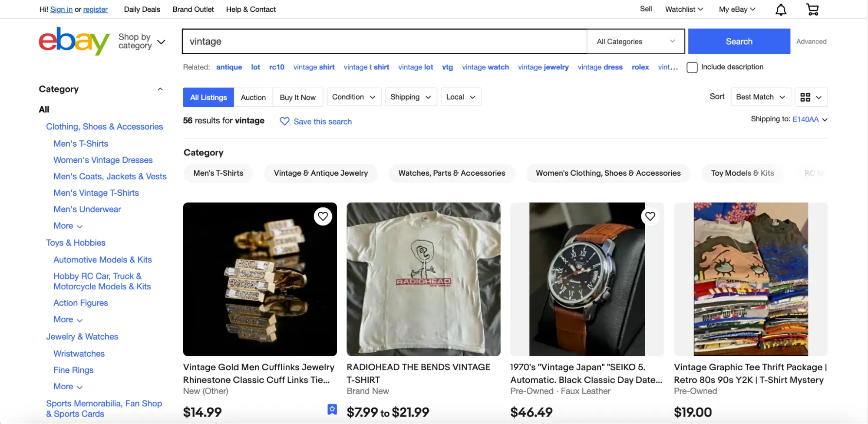The height and width of the screenshot is (424, 868).
Task: Click the register link
Action: (x=95, y=9)
